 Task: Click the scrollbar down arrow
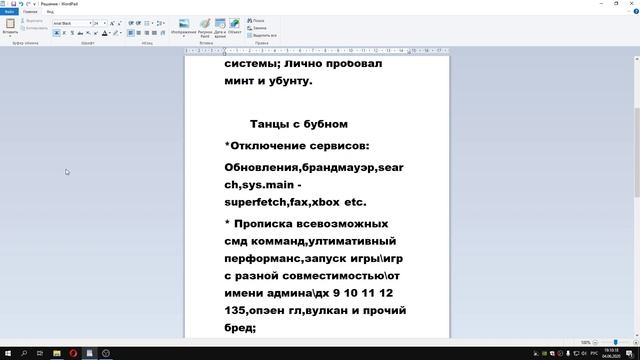pos(637,336)
